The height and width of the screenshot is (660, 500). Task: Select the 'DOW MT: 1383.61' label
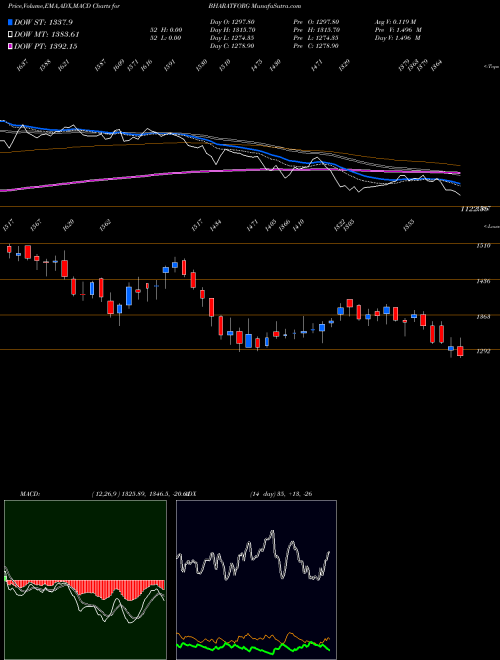point(46,35)
